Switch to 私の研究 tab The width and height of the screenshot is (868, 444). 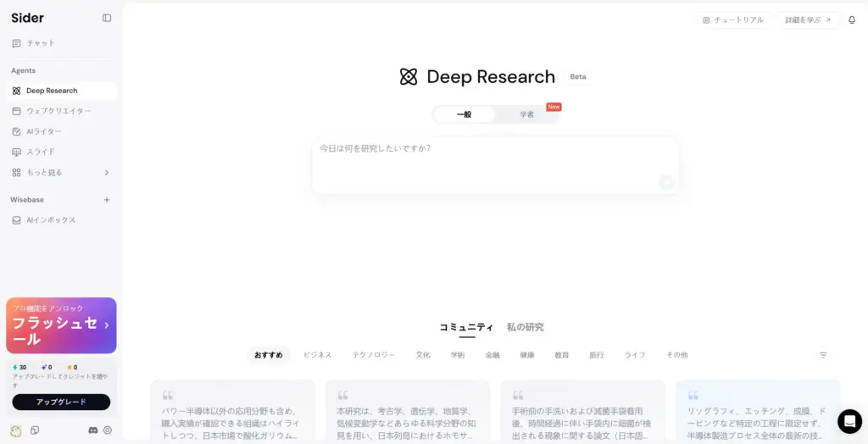click(526, 327)
